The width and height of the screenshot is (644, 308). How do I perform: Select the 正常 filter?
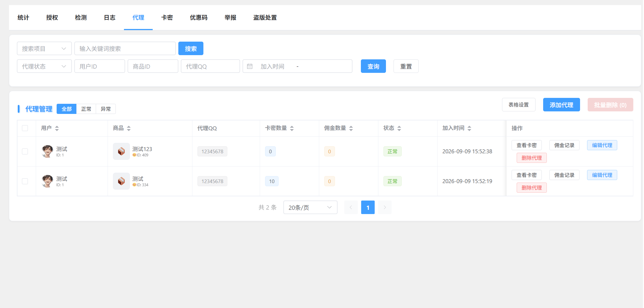(86, 109)
